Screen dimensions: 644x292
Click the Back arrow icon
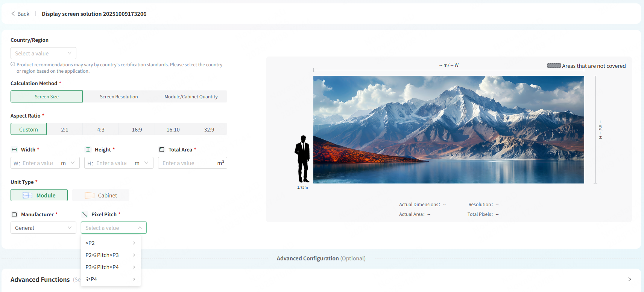coord(13,14)
